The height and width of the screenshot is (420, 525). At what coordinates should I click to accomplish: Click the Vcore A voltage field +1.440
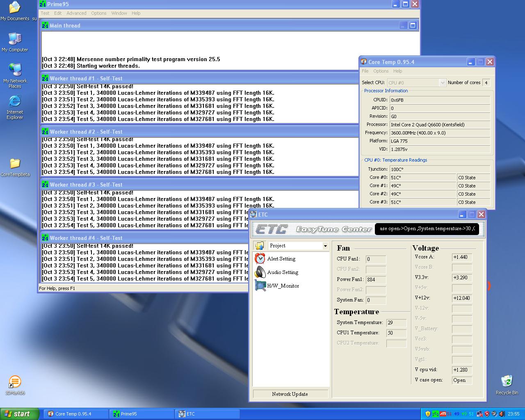(462, 257)
